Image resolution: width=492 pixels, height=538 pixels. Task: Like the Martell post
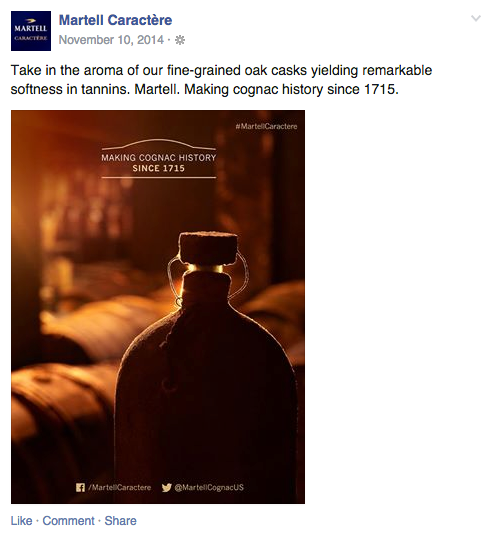pos(21,521)
